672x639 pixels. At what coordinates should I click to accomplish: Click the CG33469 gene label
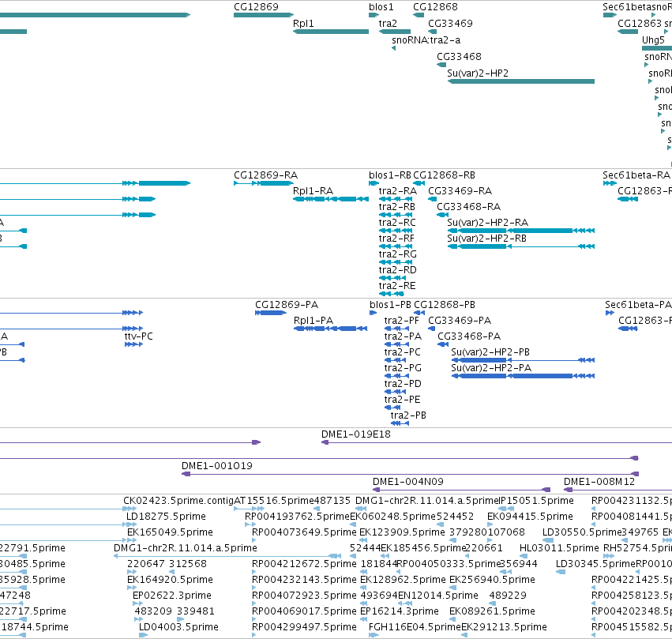[x=450, y=24]
